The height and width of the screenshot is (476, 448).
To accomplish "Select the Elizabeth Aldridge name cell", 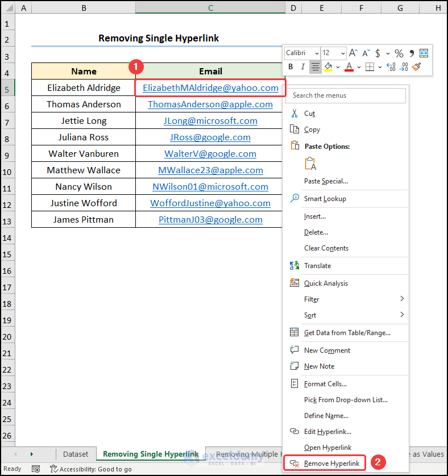I will tap(84, 87).
